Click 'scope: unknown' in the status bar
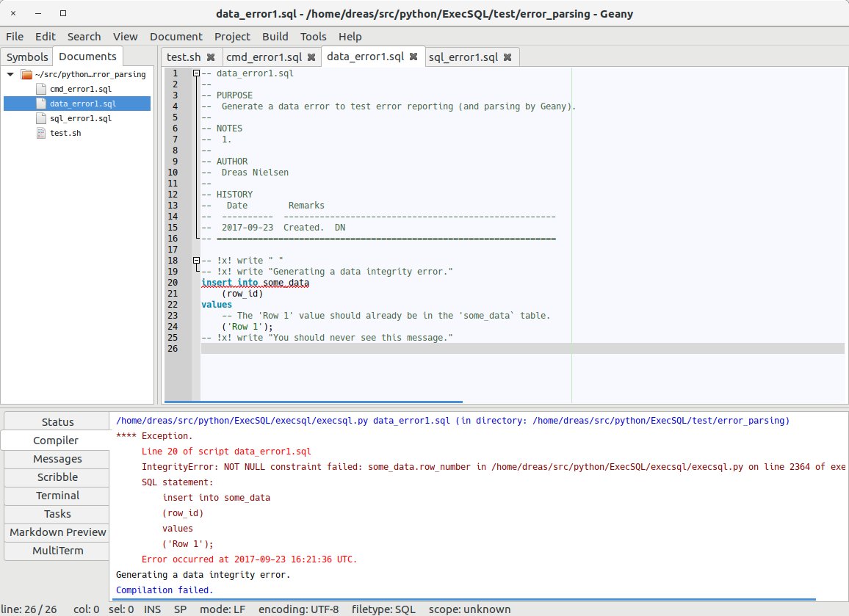The width and height of the screenshot is (849, 616). click(x=469, y=609)
